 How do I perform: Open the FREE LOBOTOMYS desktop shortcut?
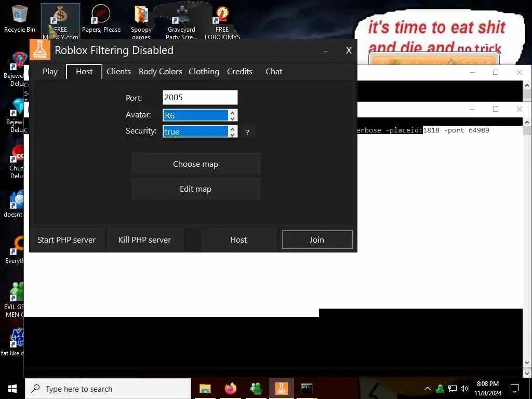click(222, 21)
